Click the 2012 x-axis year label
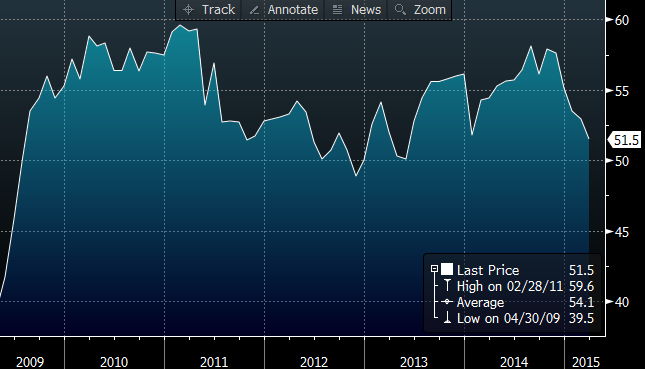Viewport: 645px width, 369px height. (x=314, y=362)
